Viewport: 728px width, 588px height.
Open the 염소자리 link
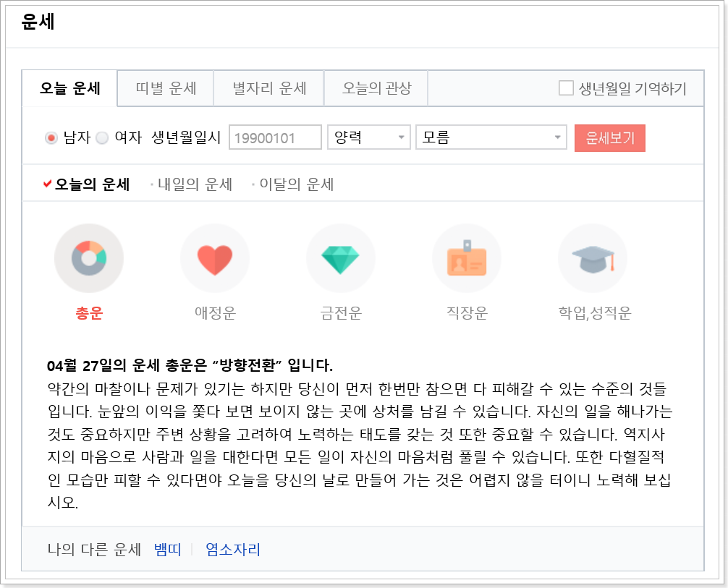point(232,550)
